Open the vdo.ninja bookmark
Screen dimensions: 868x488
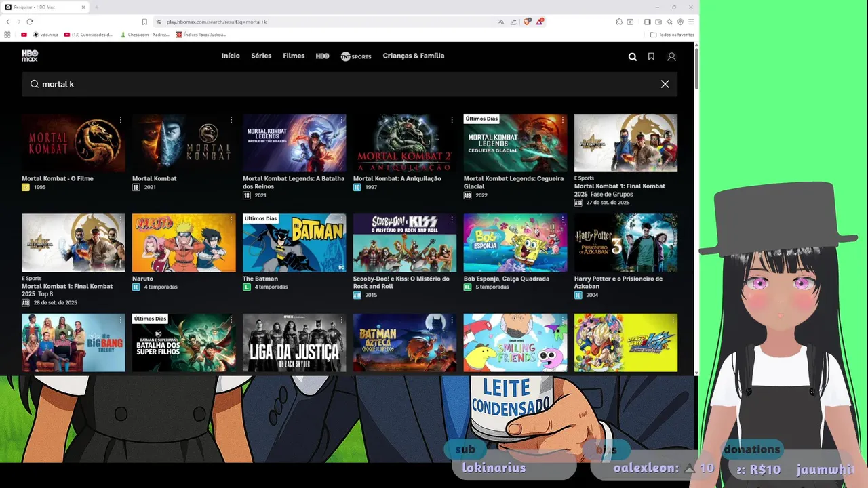(45, 35)
